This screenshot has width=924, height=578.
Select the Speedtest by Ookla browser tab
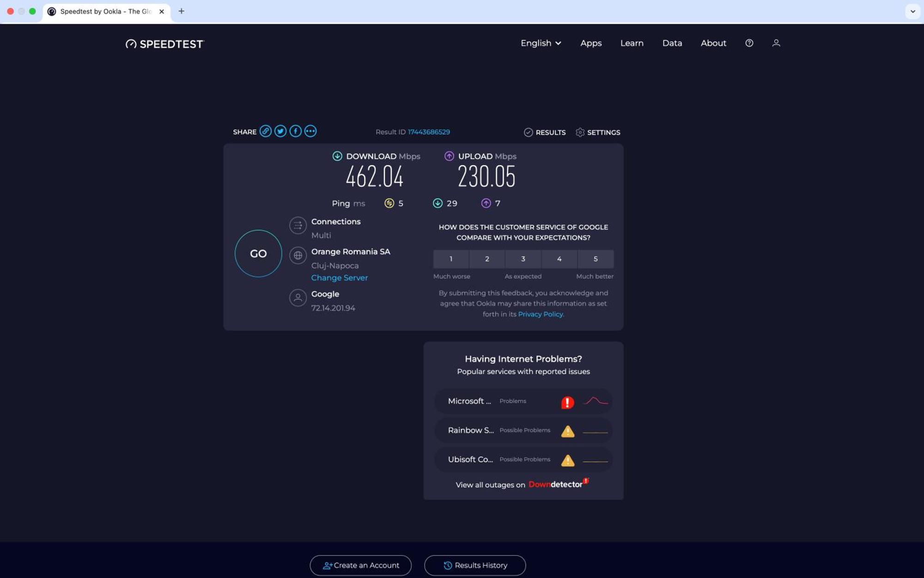106,12
